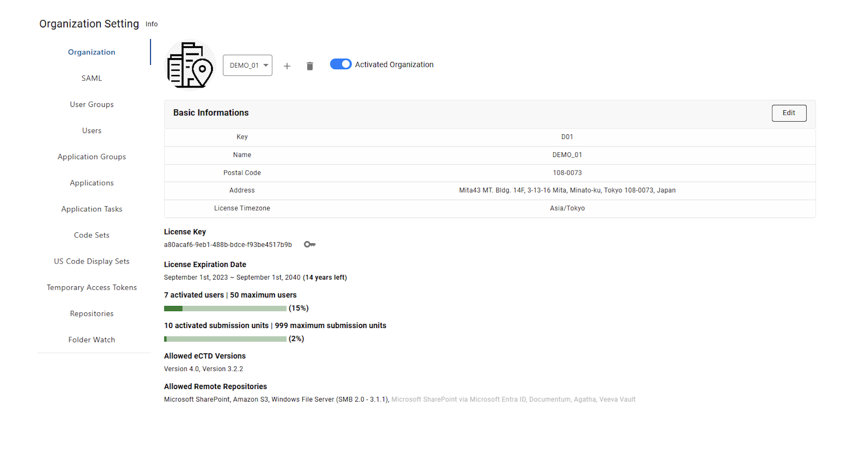Image resolution: width=868 pixels, height=453 pixels.
Task: Navigate to Repositories
Action: [x=92, y=314]
